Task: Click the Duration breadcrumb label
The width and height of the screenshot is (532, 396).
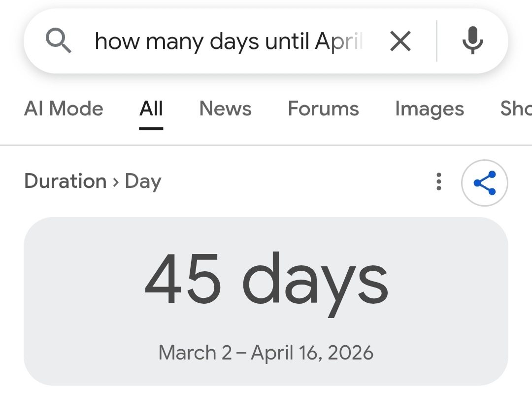Action: tap(65, 181)
